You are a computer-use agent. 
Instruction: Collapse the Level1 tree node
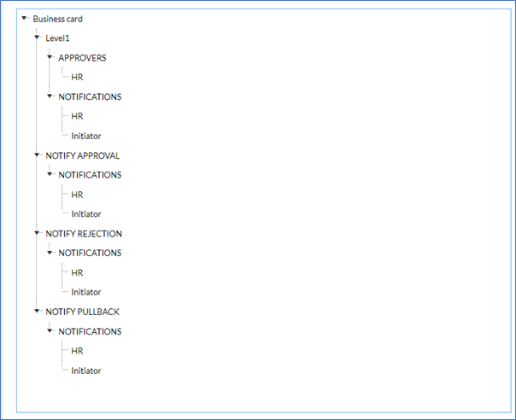[37, 38]
